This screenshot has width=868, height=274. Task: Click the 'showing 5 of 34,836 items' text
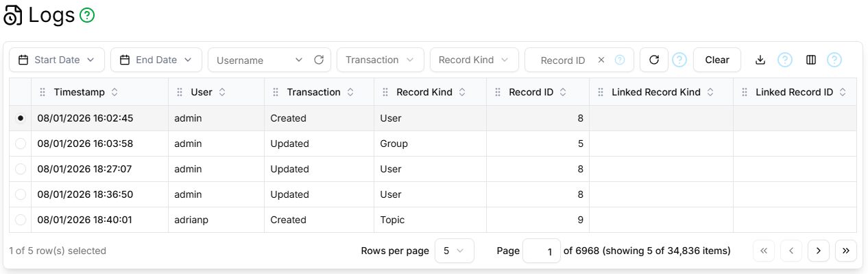(x=666, y=251)
